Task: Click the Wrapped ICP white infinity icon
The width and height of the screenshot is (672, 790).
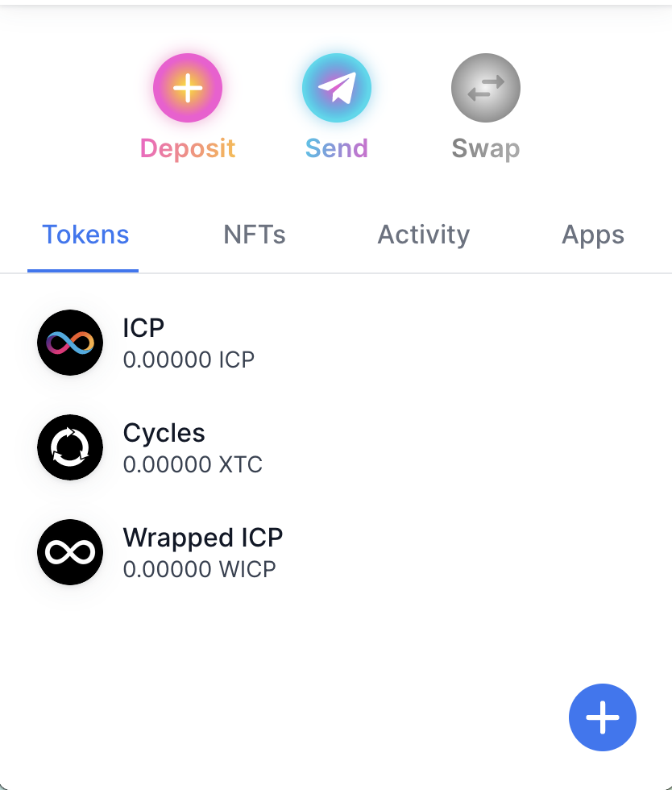Action: coord(70,552)
